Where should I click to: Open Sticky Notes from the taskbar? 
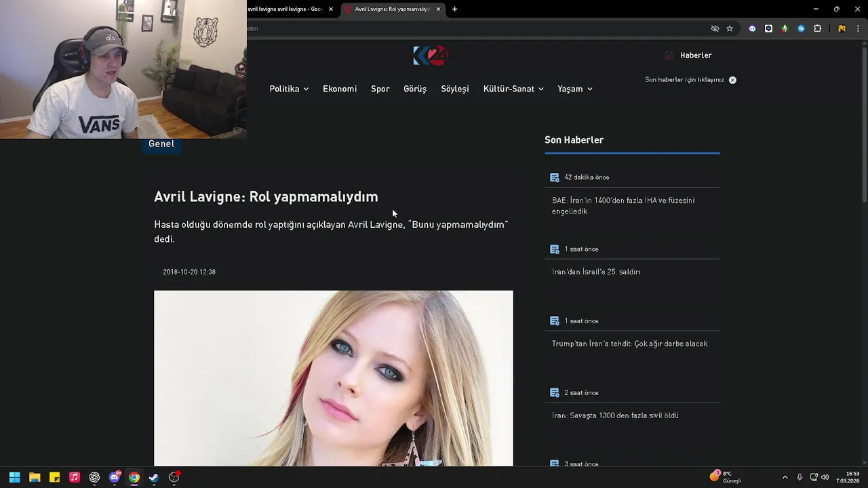pyautogui.click(x=54, y=477)
